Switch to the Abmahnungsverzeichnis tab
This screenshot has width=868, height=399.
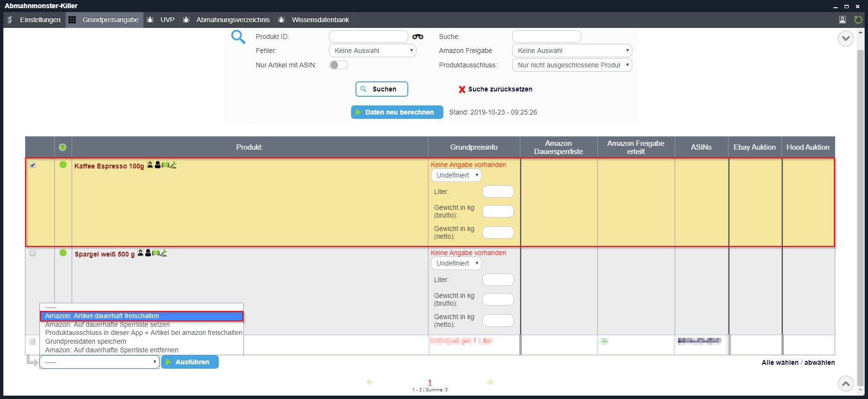click(x=233, y=20)
